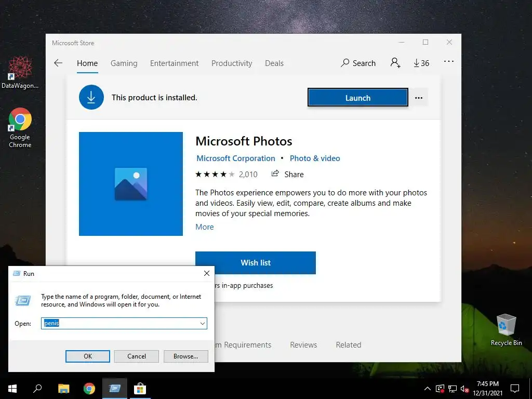Image resolution: width=532 pixels, height=399 pixels.
Task: Click OK in the Run dialog
Action: click(x=87, y=356)
